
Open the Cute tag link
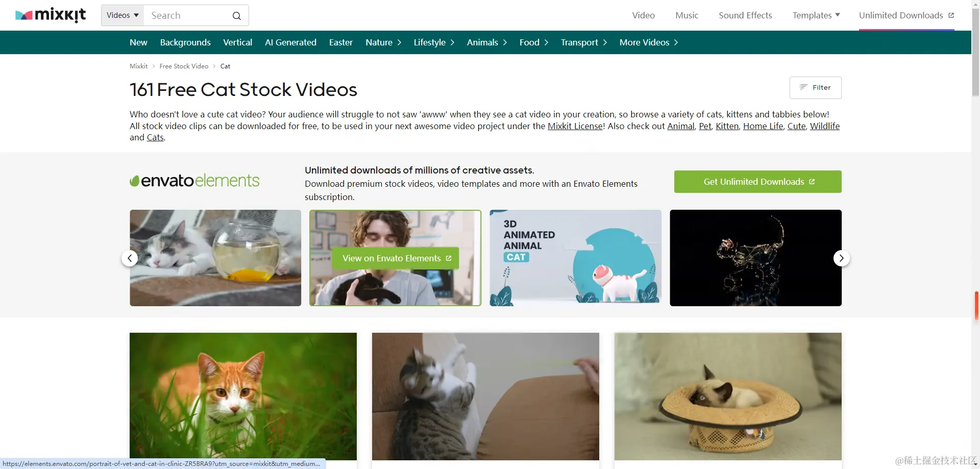pos(796,126)
